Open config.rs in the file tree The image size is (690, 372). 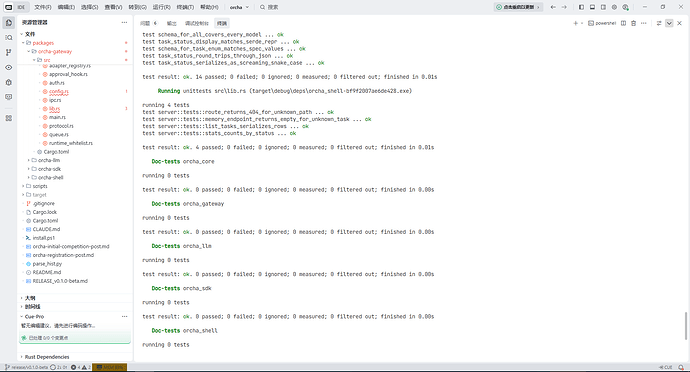point(59,92)
